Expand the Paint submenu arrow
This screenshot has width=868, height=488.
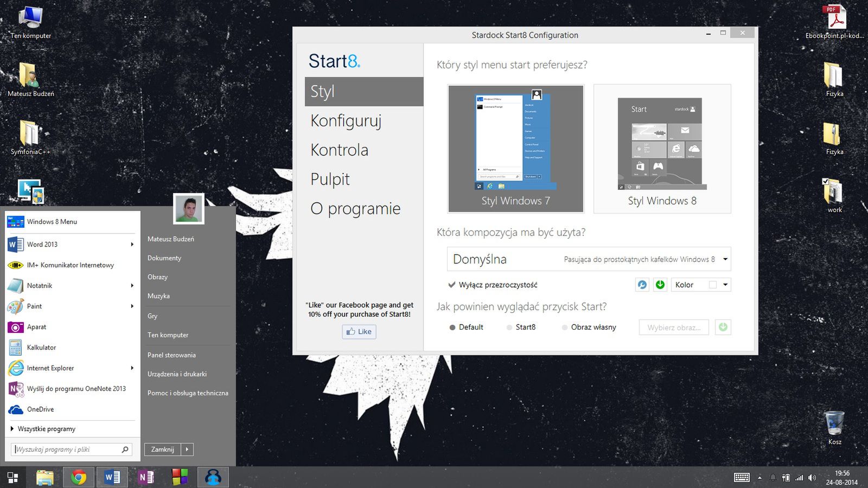132,306
